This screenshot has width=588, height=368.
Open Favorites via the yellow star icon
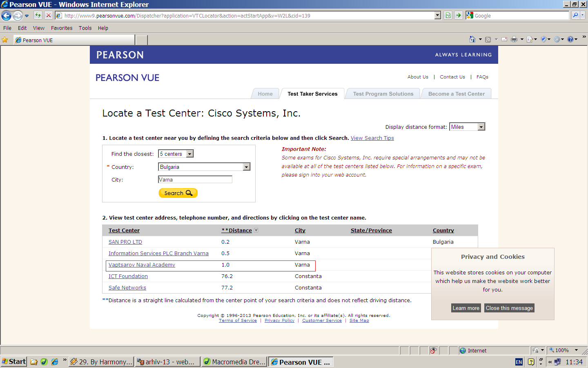[x=5, y=40]
